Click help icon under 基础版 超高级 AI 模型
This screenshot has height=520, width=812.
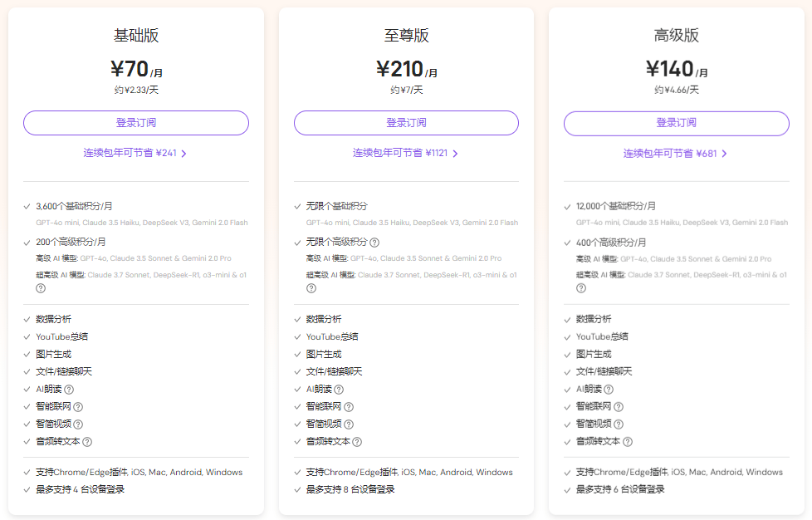pyautogui.click(x=41, y=288)
